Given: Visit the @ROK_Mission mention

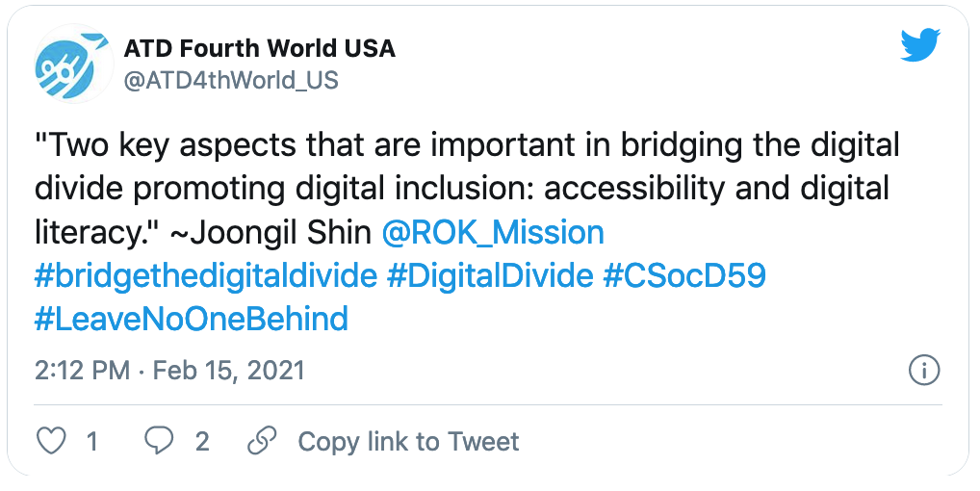Looking at the screenshot, I should click(493, 232).
